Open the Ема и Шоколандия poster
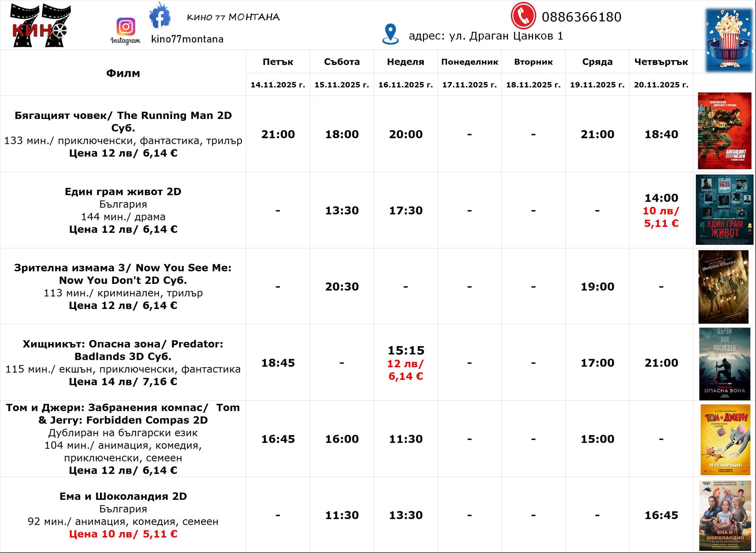This screenshot has height=553, width=756. coord(725,515)
